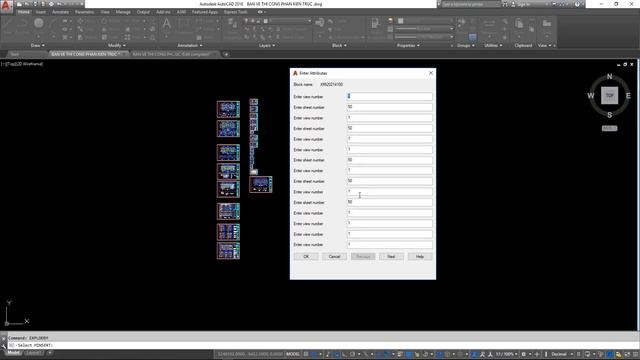This screenshot has height=360, width=640.
Task: Click the Base view icon in View panel
Action: point(547,24)
